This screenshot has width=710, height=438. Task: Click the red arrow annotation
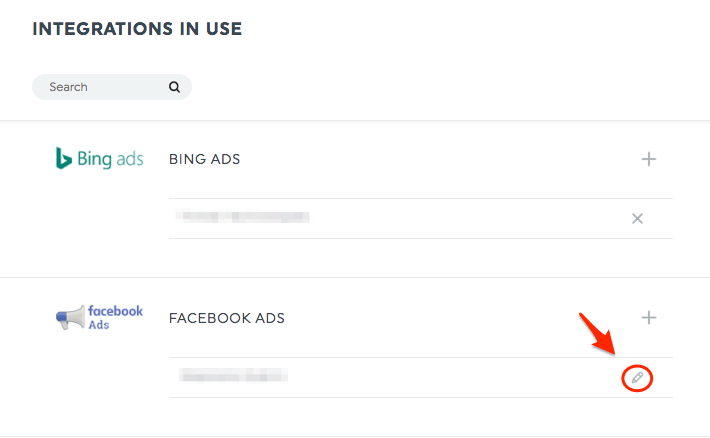click(x=597, y=333)
